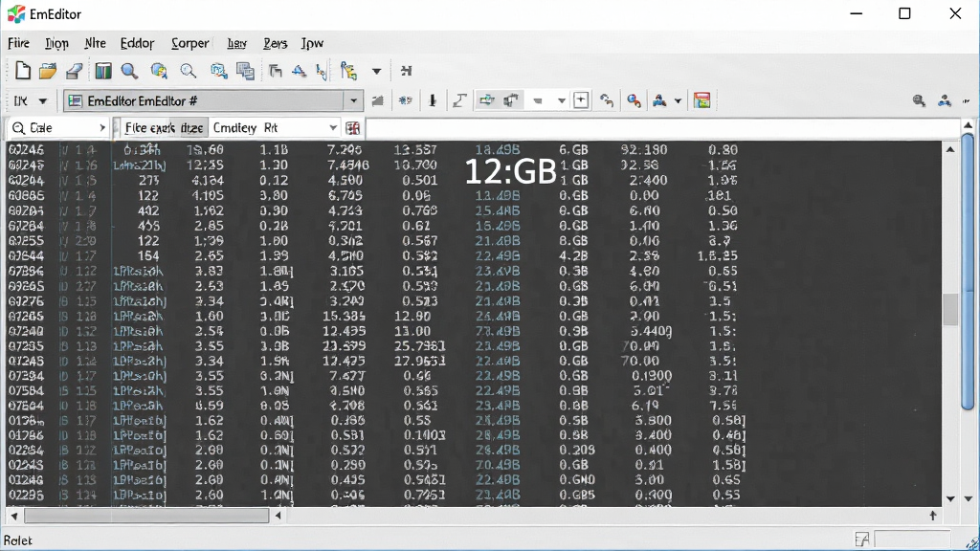Open the Fiire menu
The image size is (980, 551).
[19, 43]
